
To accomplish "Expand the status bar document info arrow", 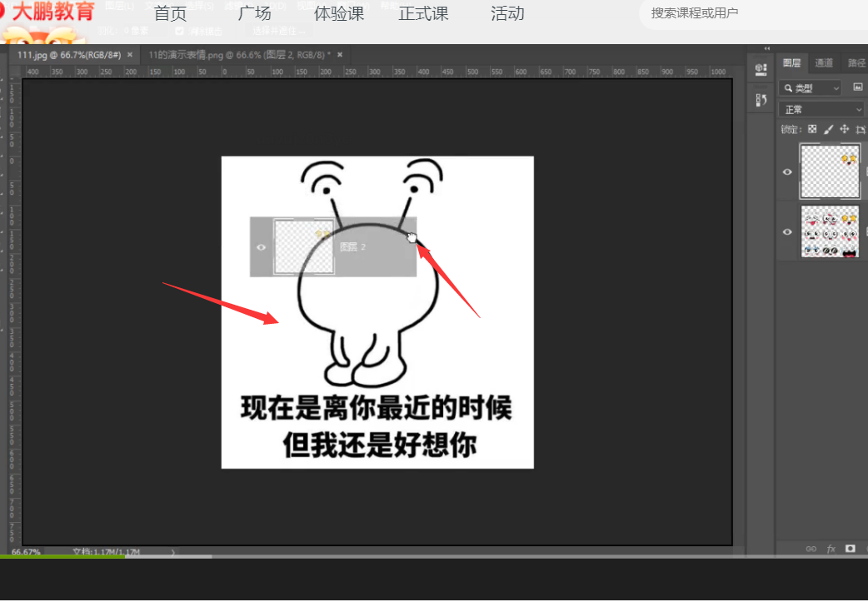I will tap(172, 552).
